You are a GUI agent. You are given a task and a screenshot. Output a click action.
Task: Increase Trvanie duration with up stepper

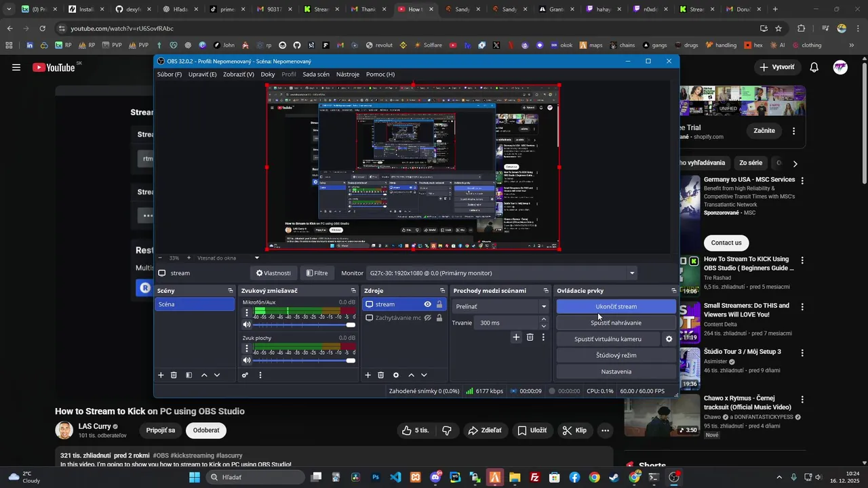pyautogui.click(x=544, y=319)
